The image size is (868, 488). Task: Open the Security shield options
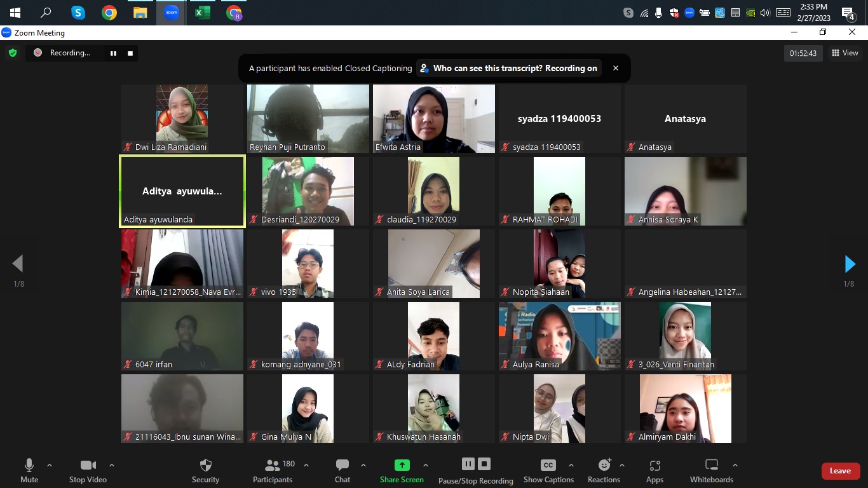click(205, 470)
